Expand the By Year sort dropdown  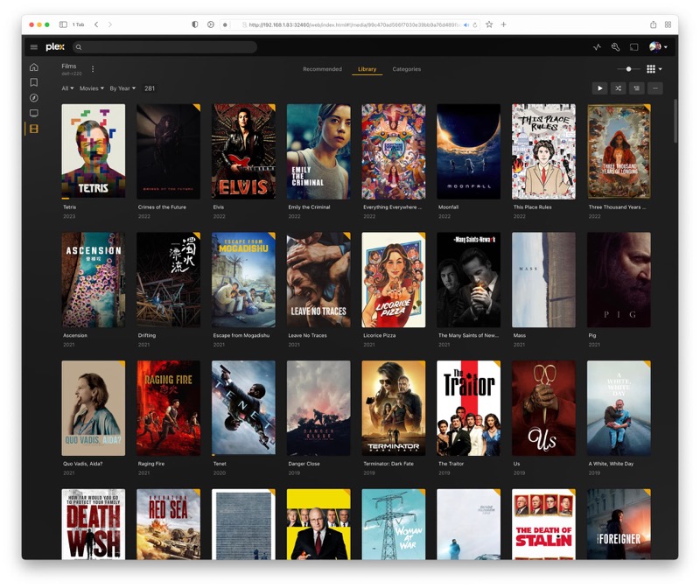coord(122,88)
